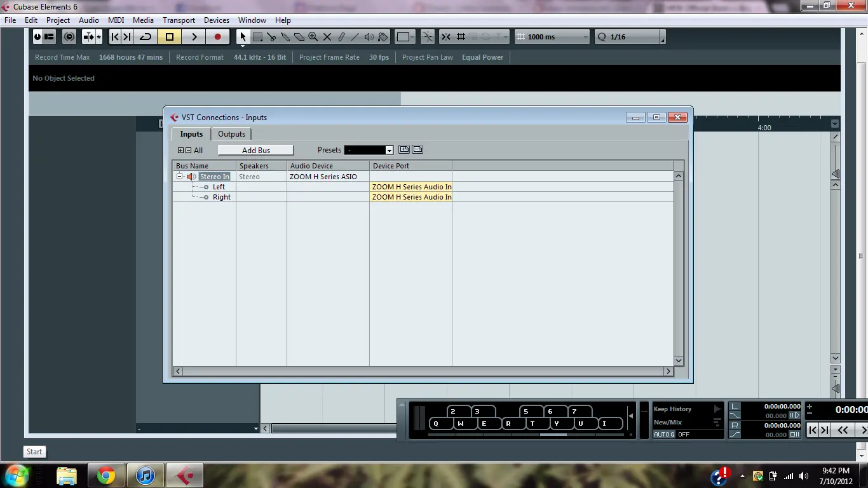Toggle the Cycle loop button
Screen dimensions: 868x488
[x=146, y=37]
